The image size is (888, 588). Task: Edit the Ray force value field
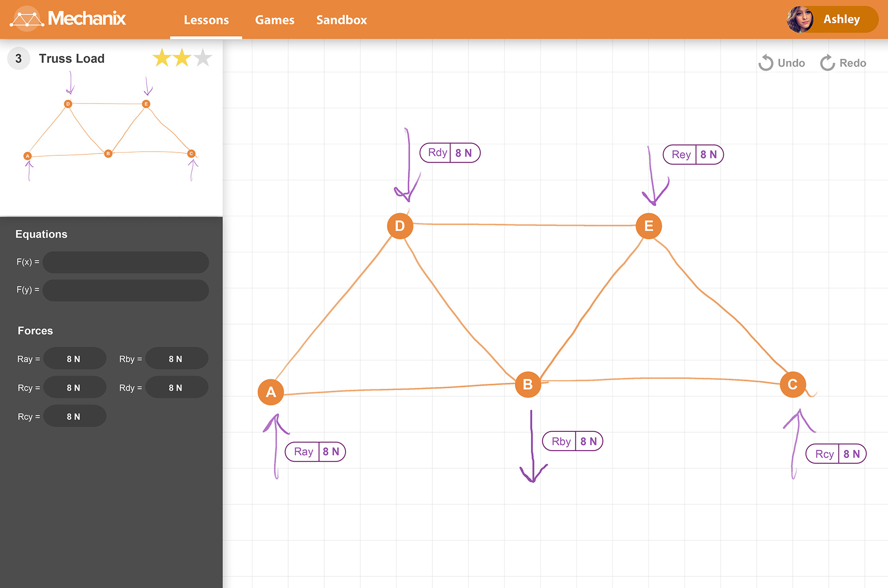(74, 359)
